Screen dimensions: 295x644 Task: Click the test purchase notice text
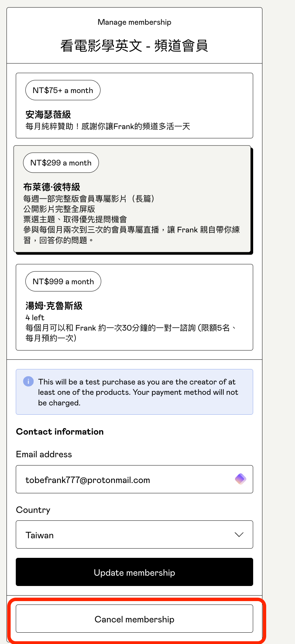coord(138,392)
